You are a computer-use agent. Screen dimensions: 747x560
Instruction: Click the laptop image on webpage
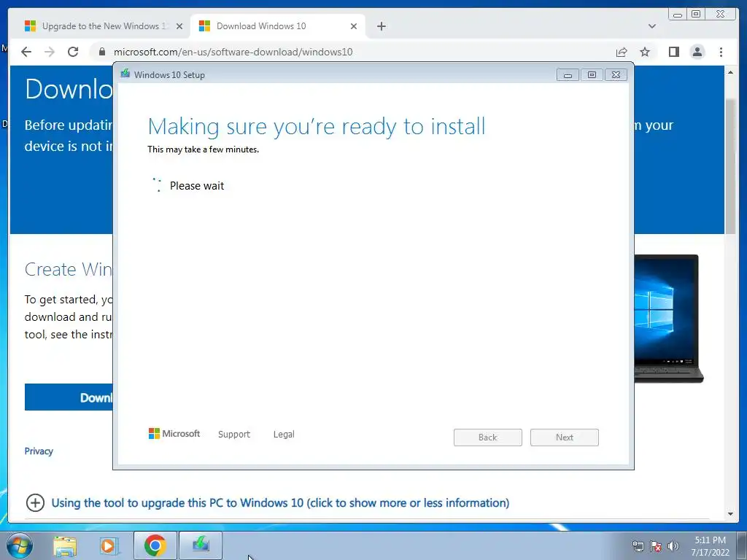click(668, 318)
